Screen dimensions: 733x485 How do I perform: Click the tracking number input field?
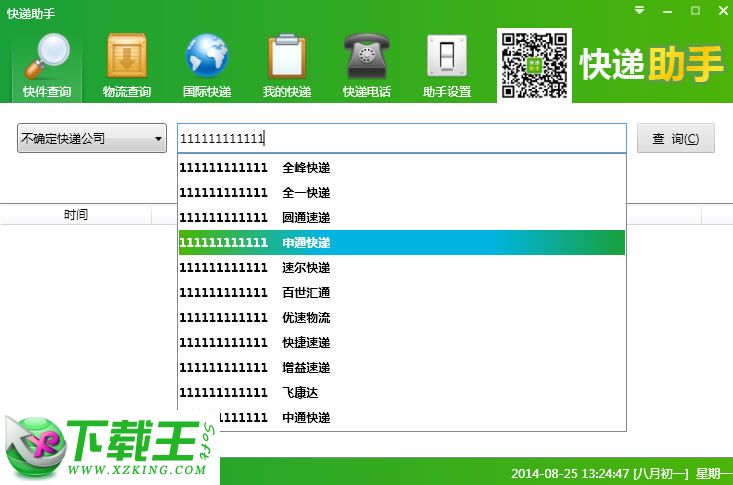point(400,139)
